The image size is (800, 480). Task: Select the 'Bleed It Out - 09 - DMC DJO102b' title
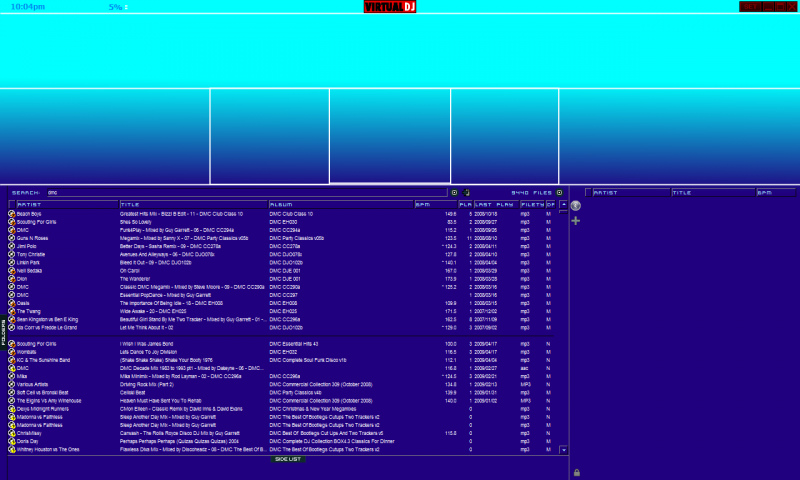point(156,263)
